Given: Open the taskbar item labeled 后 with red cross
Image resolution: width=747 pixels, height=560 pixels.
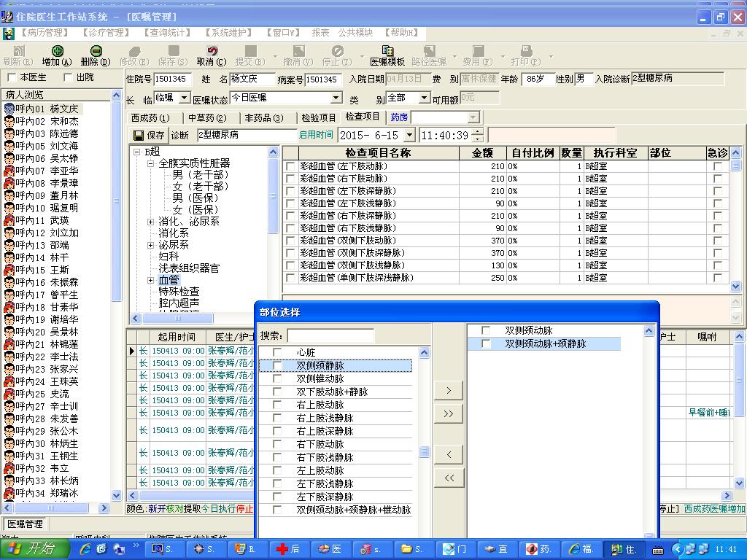Looking at the screenshot, I should coord(289,549).
